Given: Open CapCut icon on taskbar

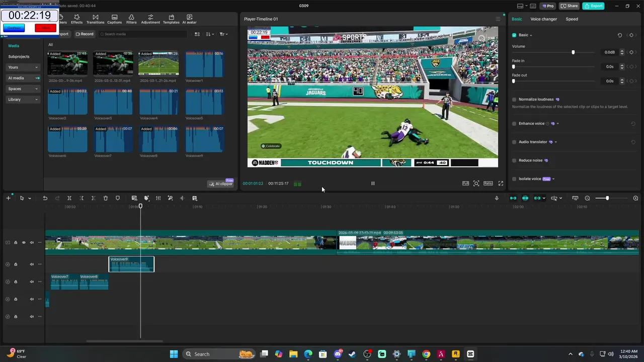Looking at the screenshot, I should click(x=470, y=354).
